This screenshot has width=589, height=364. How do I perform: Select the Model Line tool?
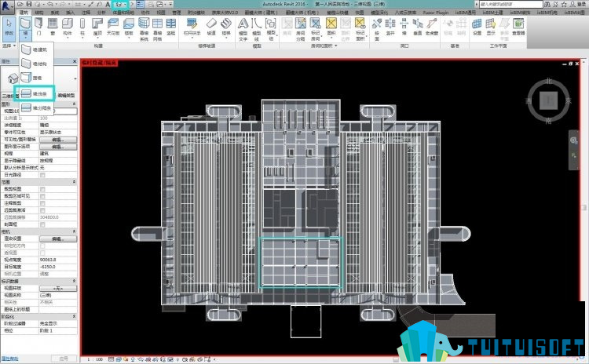(x=257, y=29)
